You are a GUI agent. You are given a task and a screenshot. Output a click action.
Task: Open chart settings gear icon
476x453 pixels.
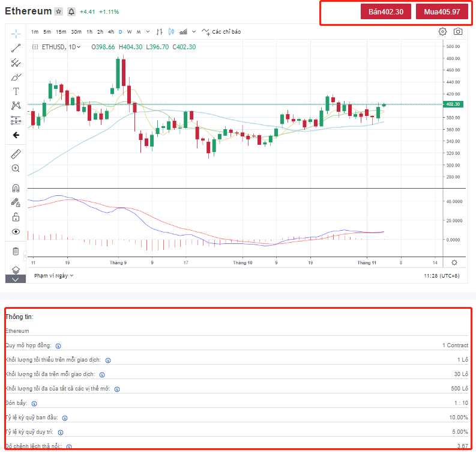point(442,31)
